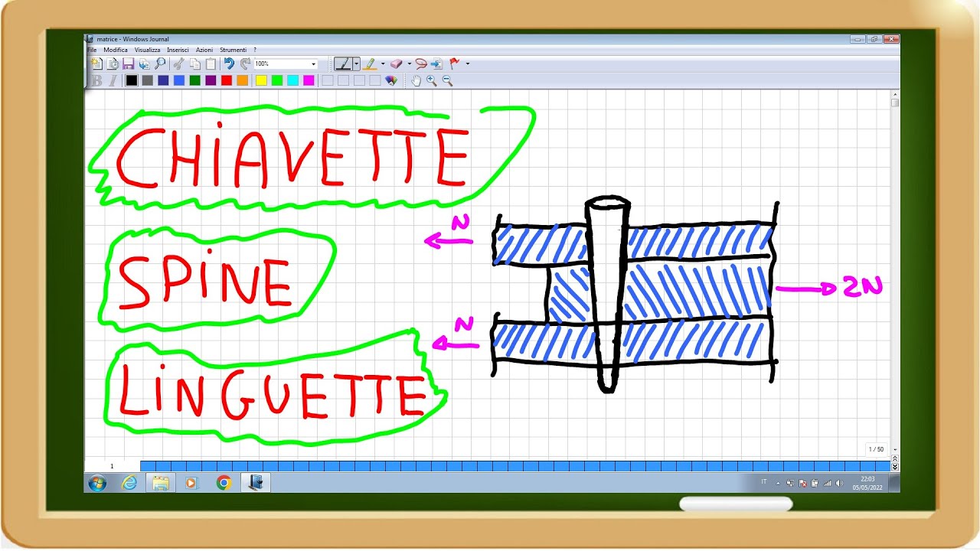The width and height of the screenshot is (980, 551).
Task: Pick the orange color swatch
Action: pos(243,80)
